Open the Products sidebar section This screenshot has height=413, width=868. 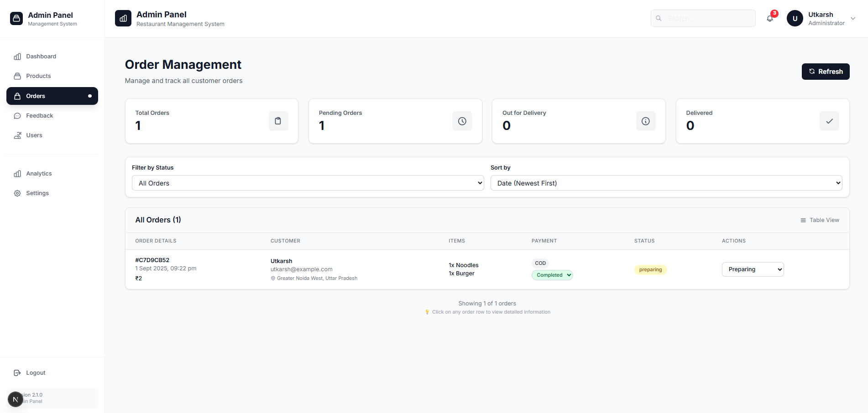[x=38, y=76]
